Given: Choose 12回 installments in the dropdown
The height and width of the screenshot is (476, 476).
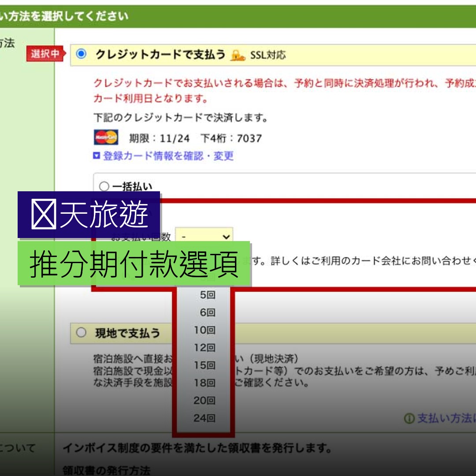Looking at the screenshot, I should click(x=204, y=347).
